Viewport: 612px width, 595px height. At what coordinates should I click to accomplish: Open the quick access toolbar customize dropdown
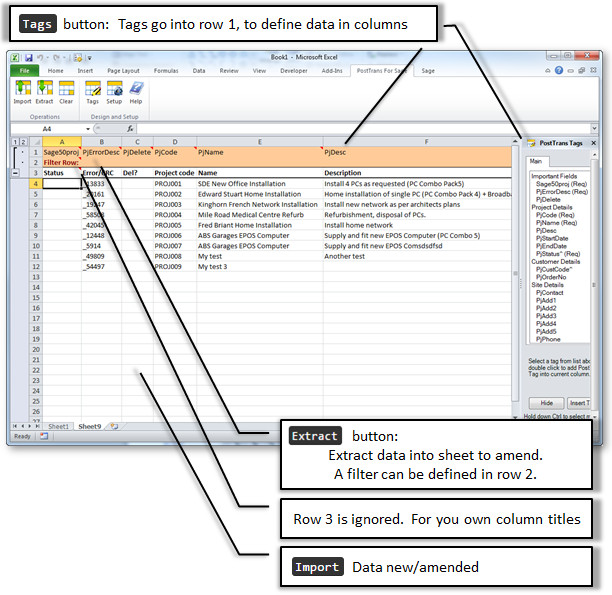point(89,58)
